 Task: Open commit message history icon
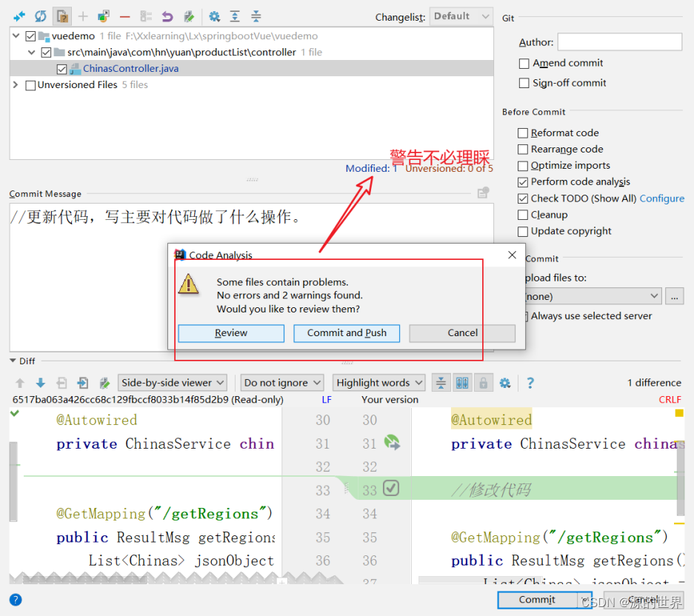click(x=483, y=193)
